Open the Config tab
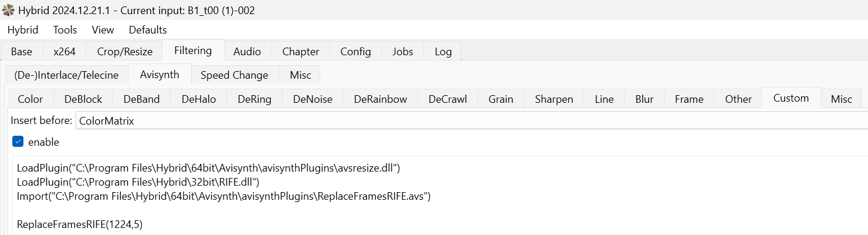 pos(355,52)
